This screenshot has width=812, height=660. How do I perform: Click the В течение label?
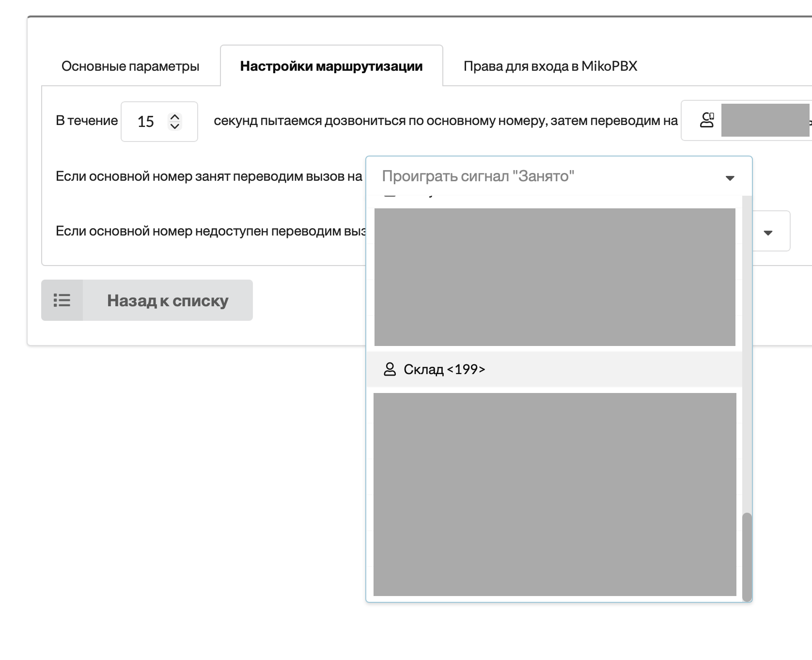pos(87,121)
